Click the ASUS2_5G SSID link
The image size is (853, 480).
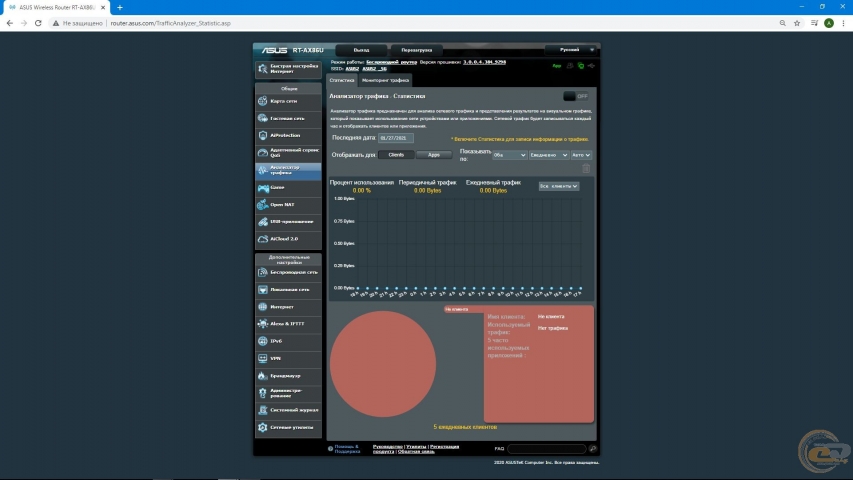(374, 69)
